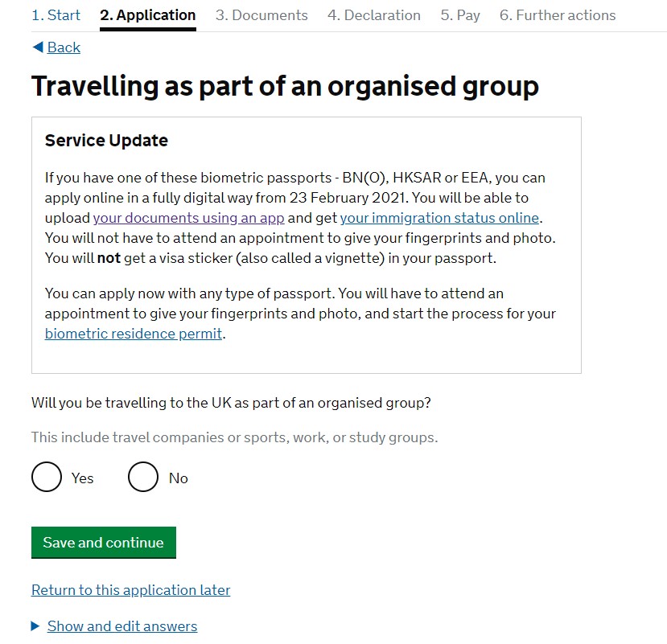Open the 3. Documents step
The width and height of the screenshot is (667, 644).
coord(261,15)
